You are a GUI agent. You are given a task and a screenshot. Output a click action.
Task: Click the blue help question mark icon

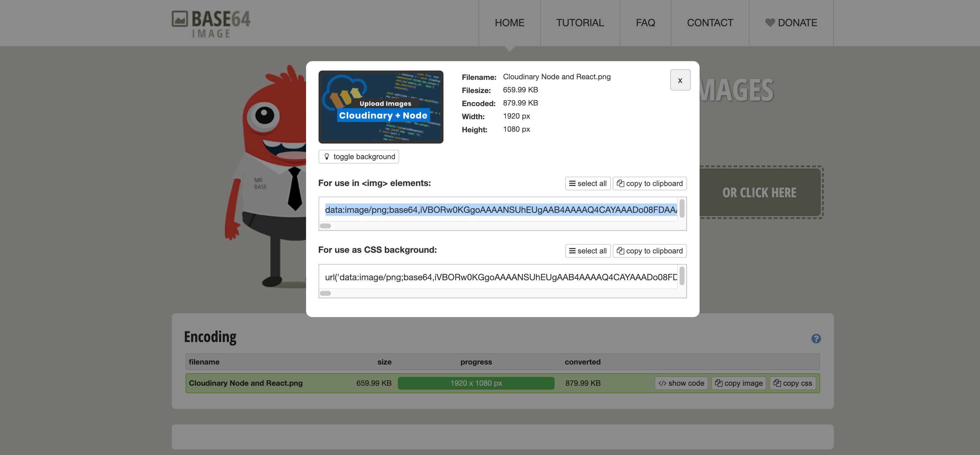click(x=816, y=339)
